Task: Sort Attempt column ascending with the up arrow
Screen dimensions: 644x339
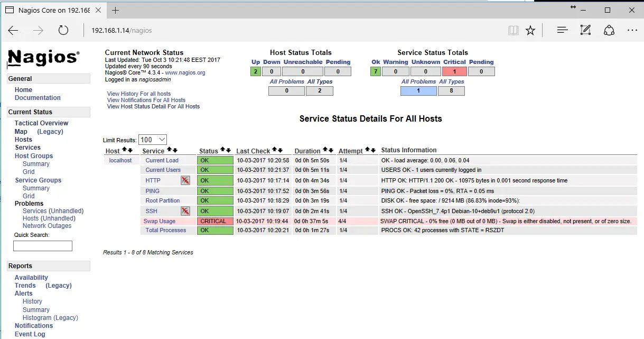Action: click(368, 150)
